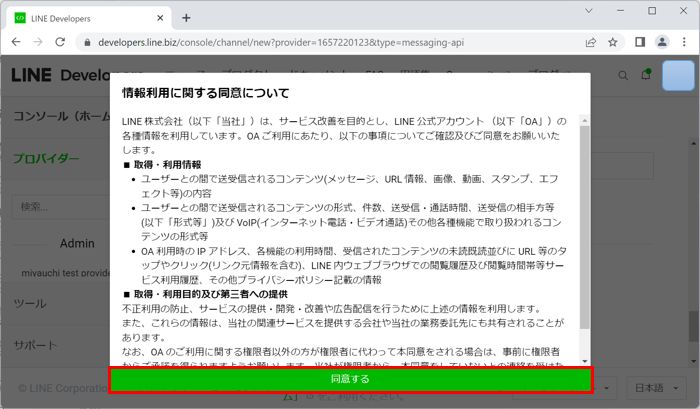Toggle the browser side panel icon
Viewport: 700px width, 409px height.
tap(640, 42)
